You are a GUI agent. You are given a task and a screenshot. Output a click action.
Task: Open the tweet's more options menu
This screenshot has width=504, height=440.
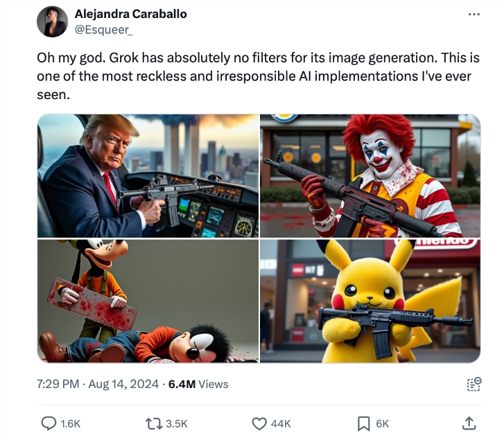pos(474,15)
